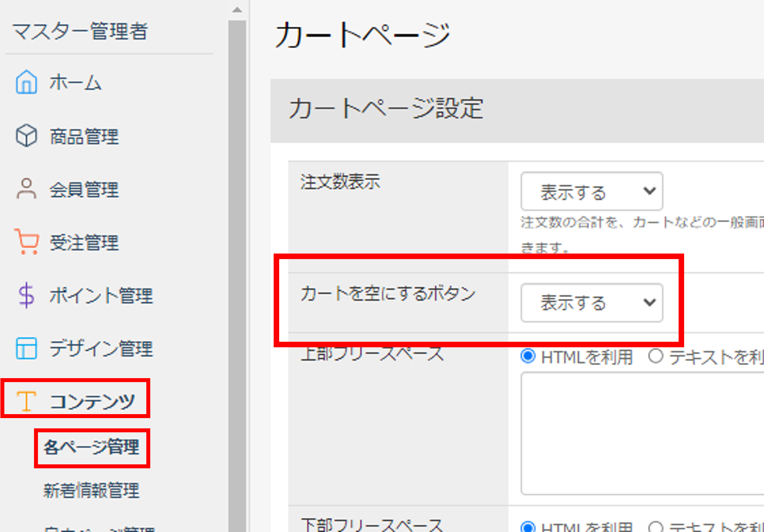Screen dimensions: 764x532
Task: Click the dollar icon for ポイント管理
Action: pyautogui.click(x=26, y=295)
